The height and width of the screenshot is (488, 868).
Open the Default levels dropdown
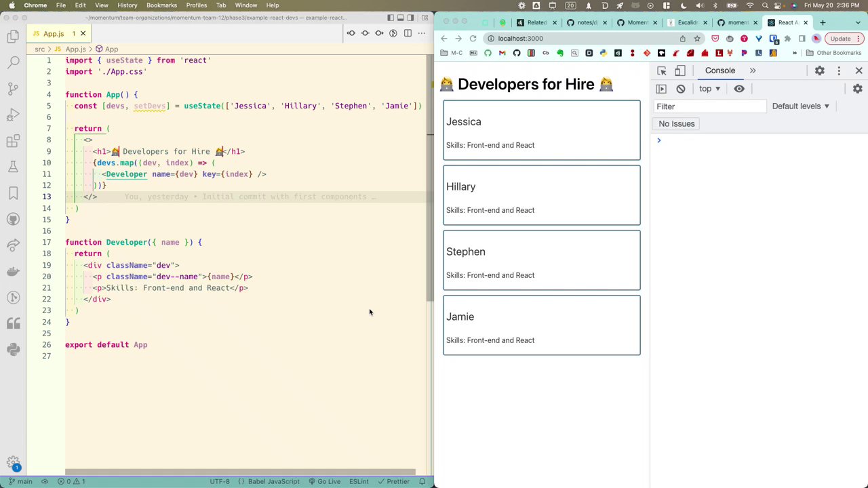point(800,106)
